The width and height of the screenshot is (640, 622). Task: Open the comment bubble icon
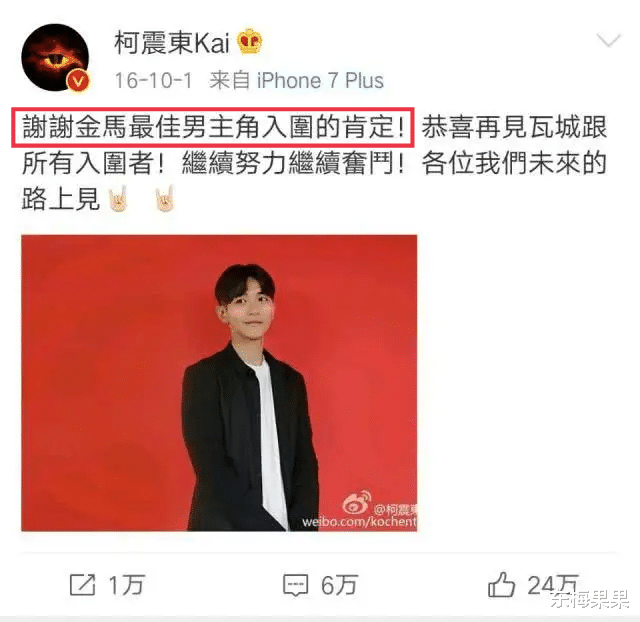coord(296,586)
